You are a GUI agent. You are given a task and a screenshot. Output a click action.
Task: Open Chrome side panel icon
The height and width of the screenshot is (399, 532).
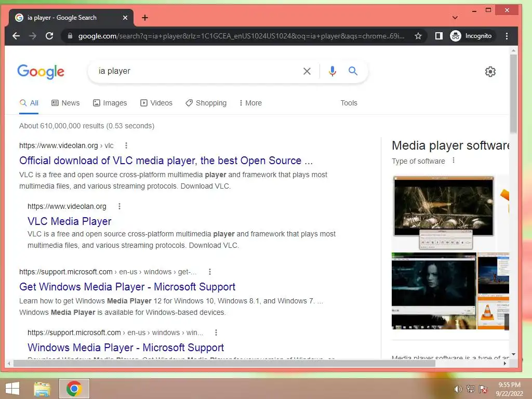(438, 36)
